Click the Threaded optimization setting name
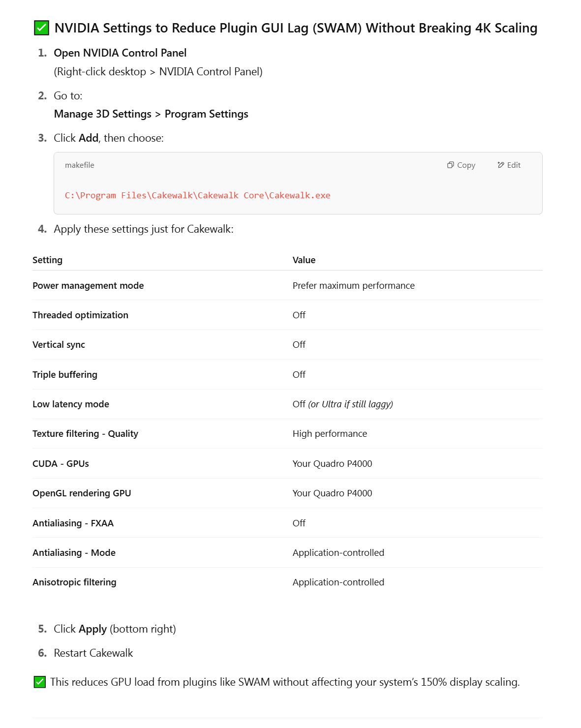 pos(80,315)
